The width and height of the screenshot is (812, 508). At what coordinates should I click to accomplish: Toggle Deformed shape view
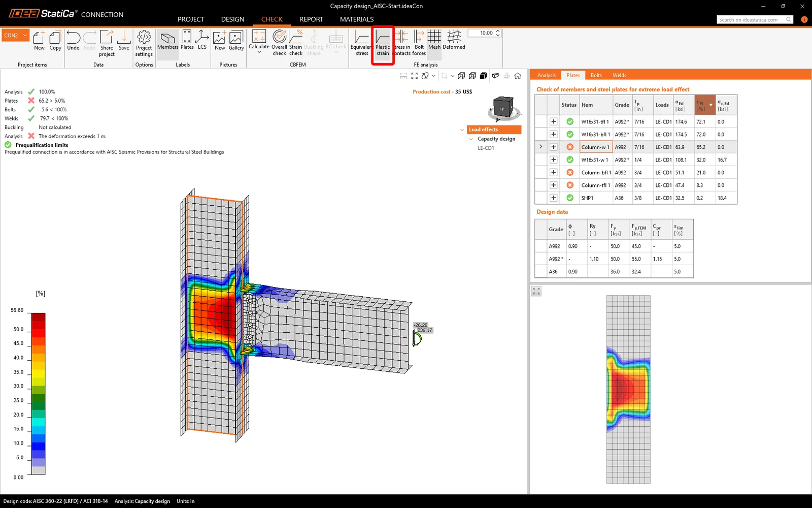(x=454, y=40)
